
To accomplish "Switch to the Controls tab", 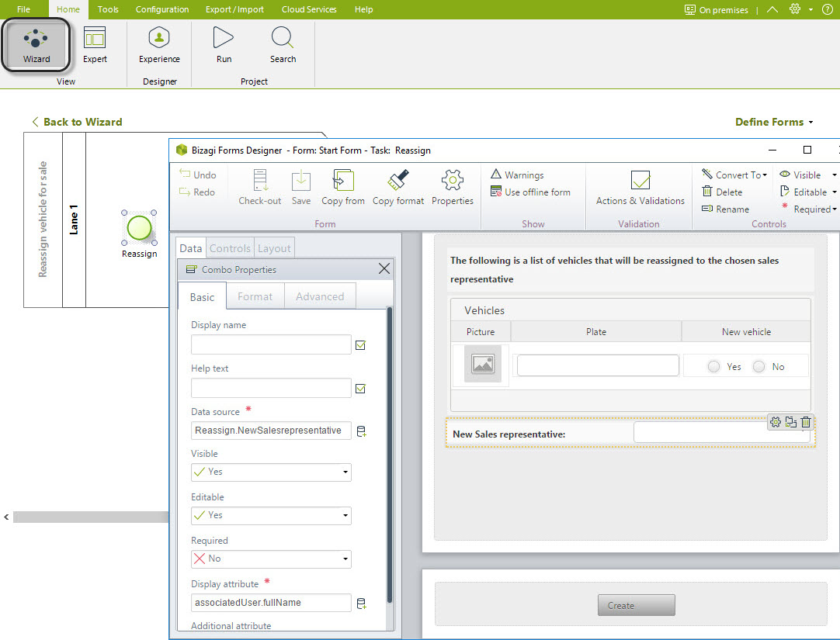I will (x=230, y=248).
